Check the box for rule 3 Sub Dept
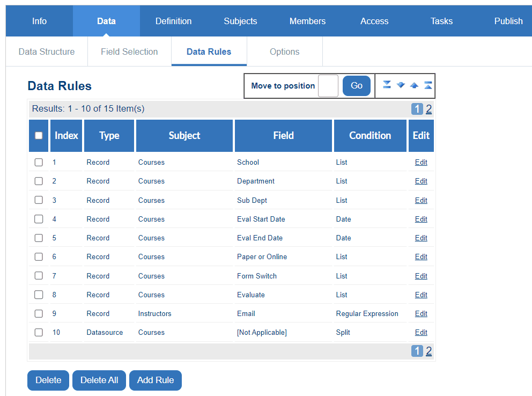Screen dimensions: 532x396 [x=39, y=200]
